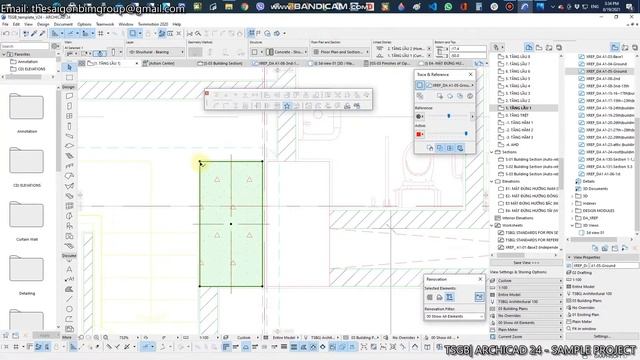Switch to the Building Section tab
Screen dimensions: 640x360
tap(220, 63)
